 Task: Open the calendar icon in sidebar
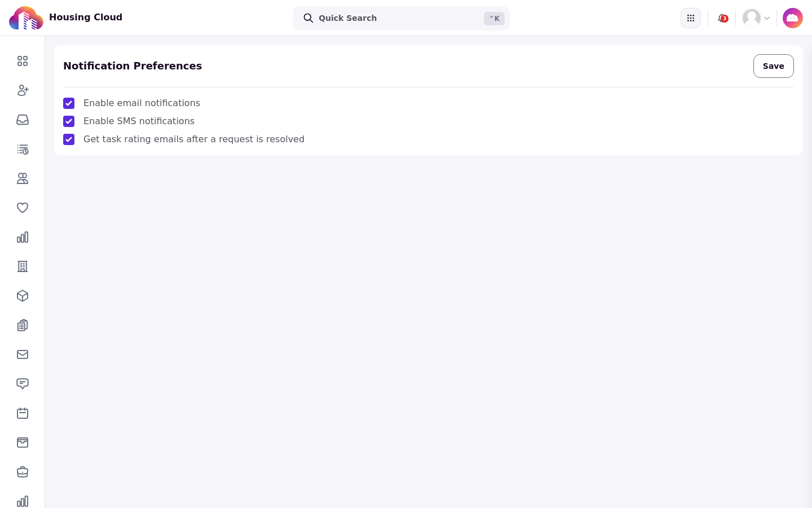pyautogui.click(x=23, y=413)
